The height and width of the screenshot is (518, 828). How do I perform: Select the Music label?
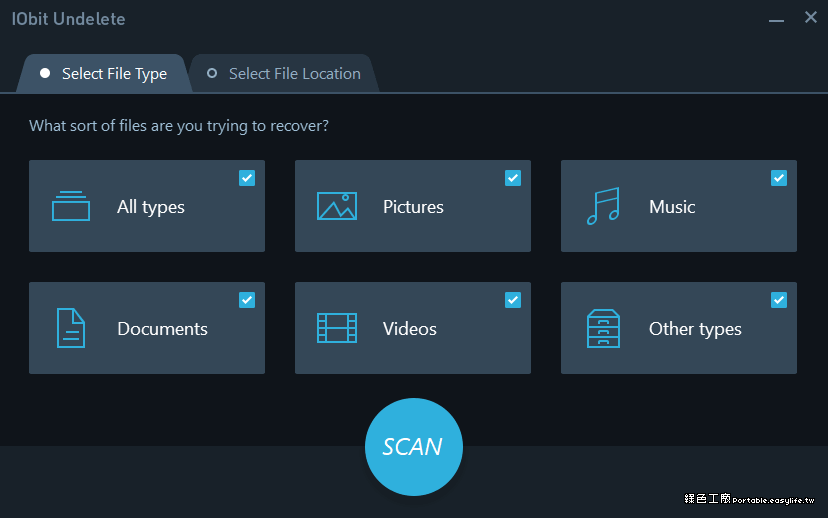pos(672,207)
